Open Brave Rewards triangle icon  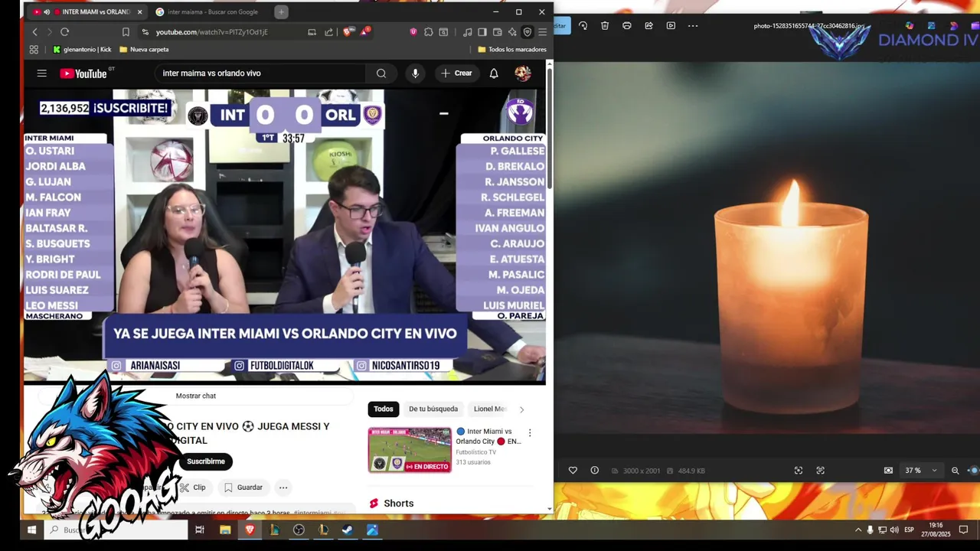pos(365,32)
